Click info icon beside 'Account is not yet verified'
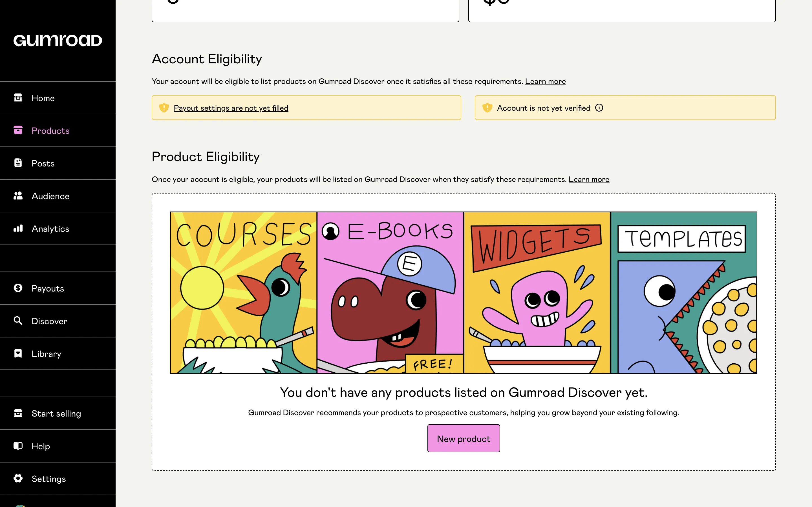The width and height of the screenshot is (812, 507). [x=599, y=108]
